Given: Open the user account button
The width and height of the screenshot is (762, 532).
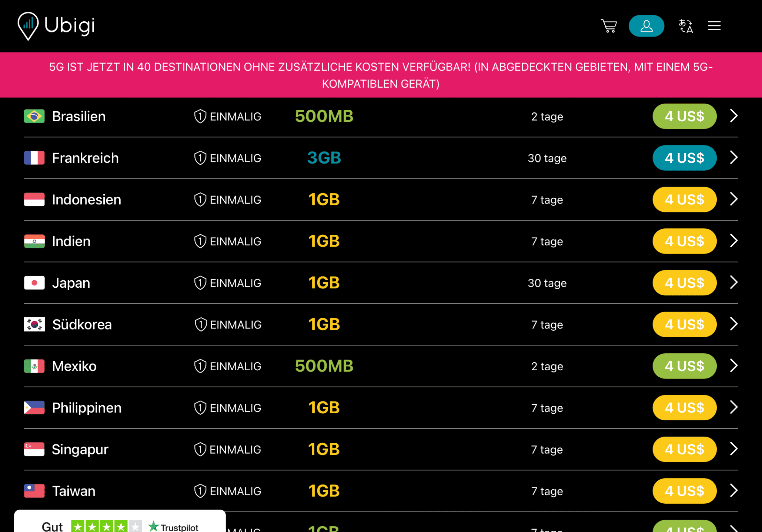Looking at the screenshot, I should (x=646, y=26).
